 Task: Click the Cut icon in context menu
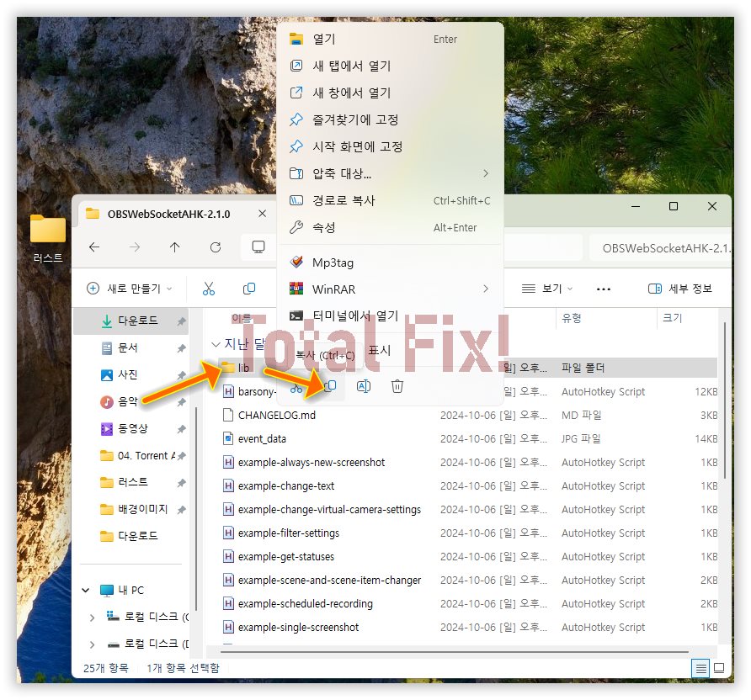[296, 387]
